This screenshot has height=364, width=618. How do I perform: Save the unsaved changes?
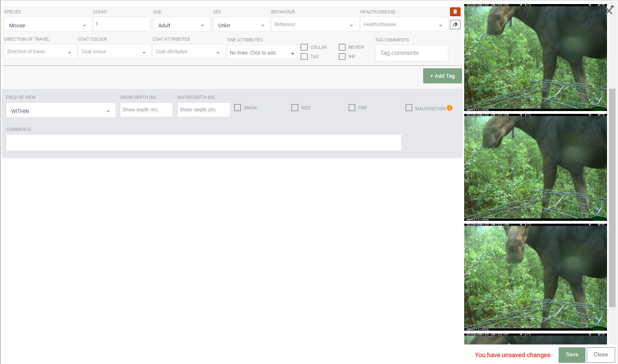(x=572, y=355)
